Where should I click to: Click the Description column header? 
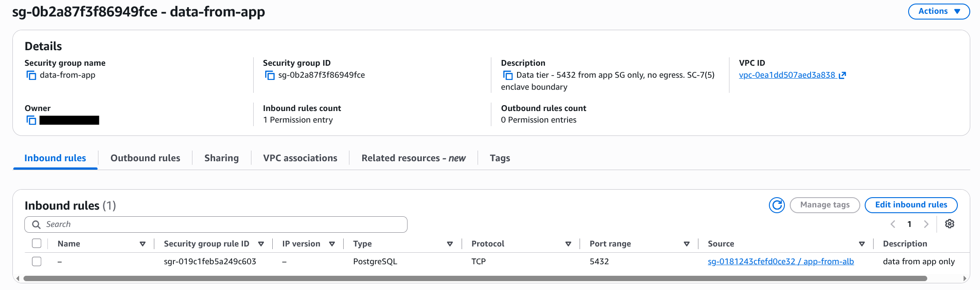(x=905, y=243)
